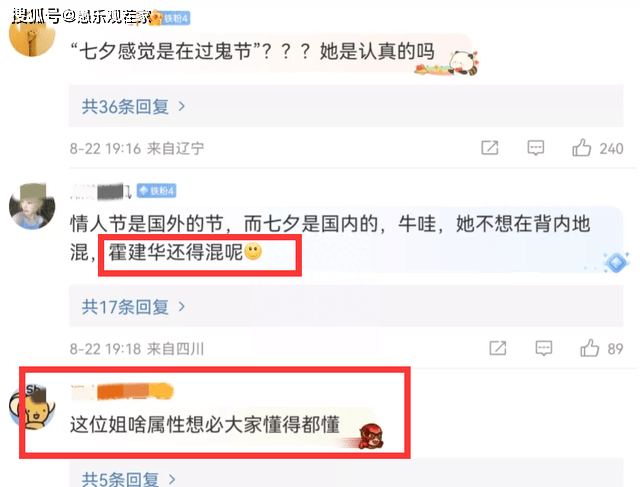Open second commenter's blurred username
640x487 pixels.
[x=100, y=191]
